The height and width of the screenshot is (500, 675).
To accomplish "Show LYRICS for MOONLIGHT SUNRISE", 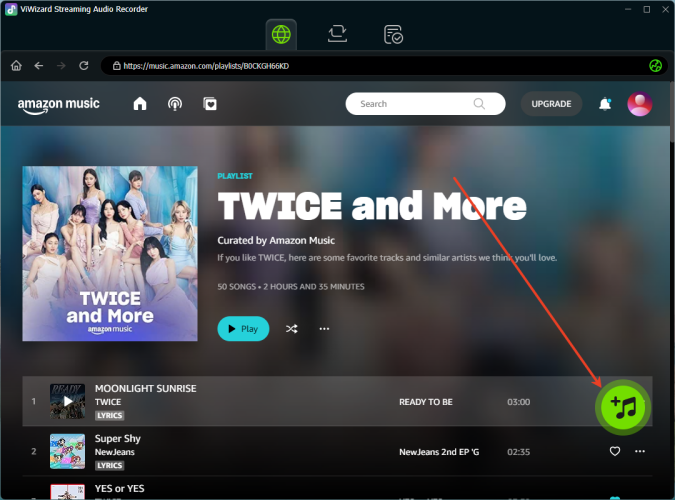I will (x=109, y=415).
